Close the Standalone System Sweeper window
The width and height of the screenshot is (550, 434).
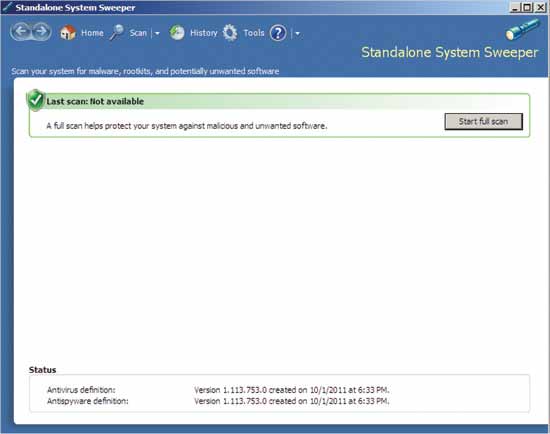[x=541, y=7]
